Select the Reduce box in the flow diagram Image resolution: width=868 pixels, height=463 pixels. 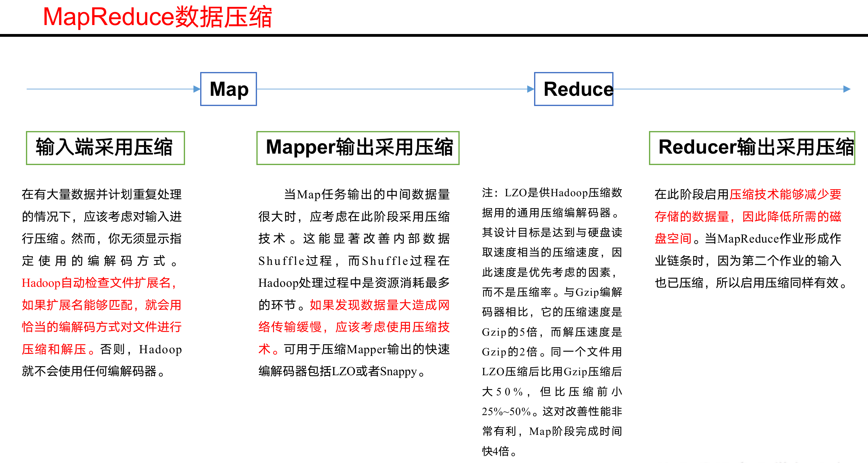tap(574, 89)
